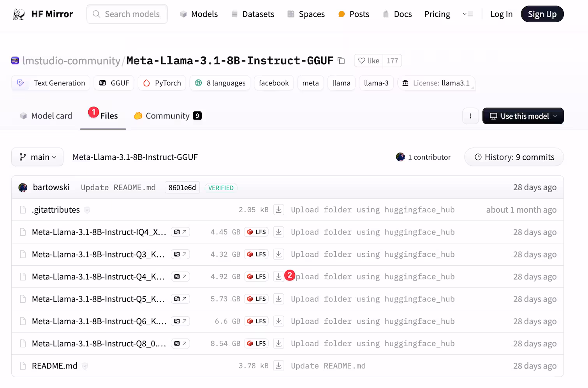Click the HF Mirror logo
Image resolution: width=588 pixels, height=388 pixels.
tap(43, 14)
